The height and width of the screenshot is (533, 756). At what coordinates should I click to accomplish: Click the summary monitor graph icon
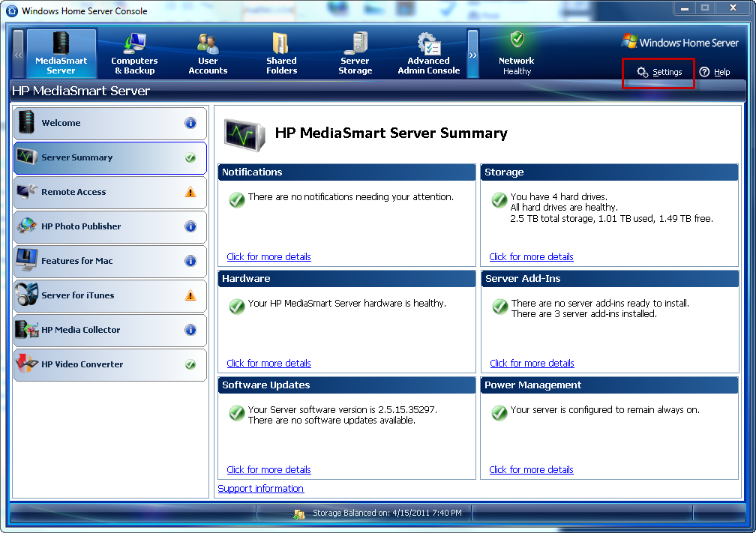pos(244,136)
